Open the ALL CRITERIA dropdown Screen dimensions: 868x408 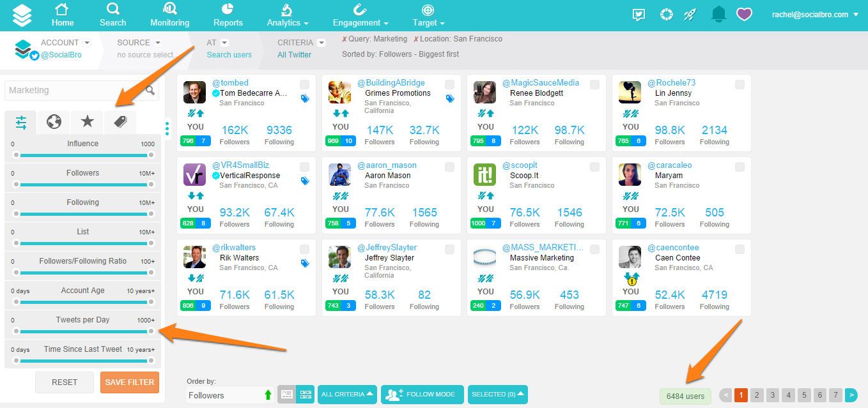click(347, 395)
